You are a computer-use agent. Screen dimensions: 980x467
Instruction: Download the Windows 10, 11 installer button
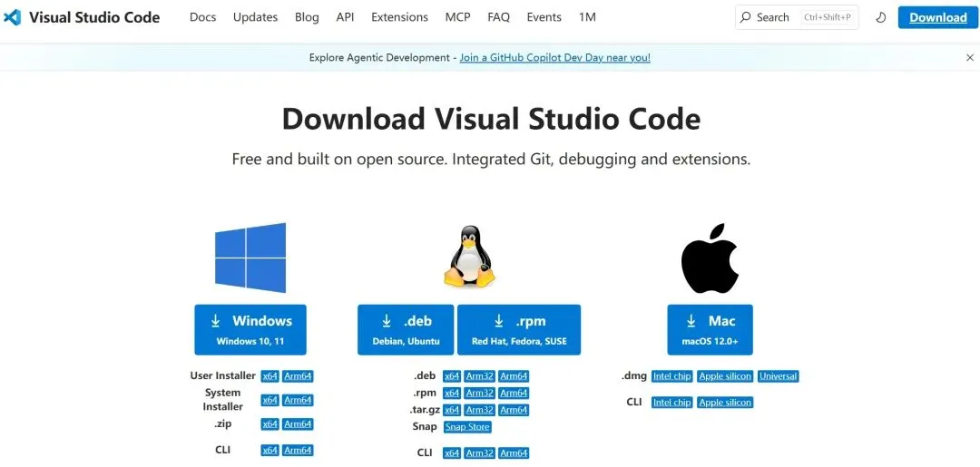coord(250,330)
